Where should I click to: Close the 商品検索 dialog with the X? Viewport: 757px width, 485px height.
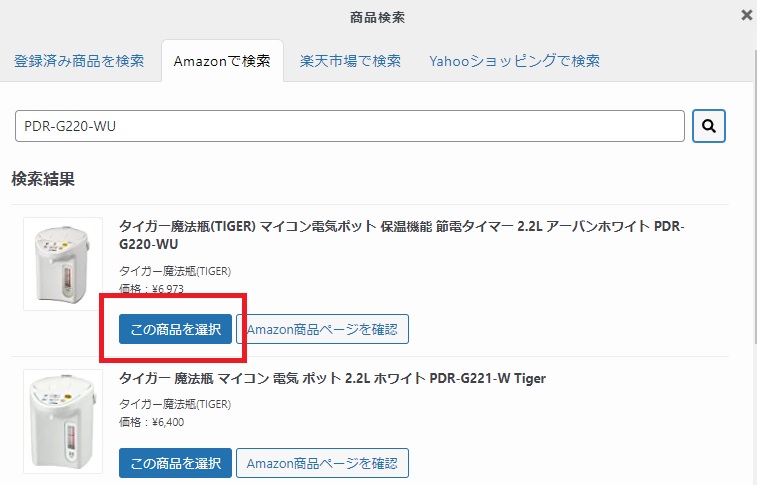tap(746, 15)
